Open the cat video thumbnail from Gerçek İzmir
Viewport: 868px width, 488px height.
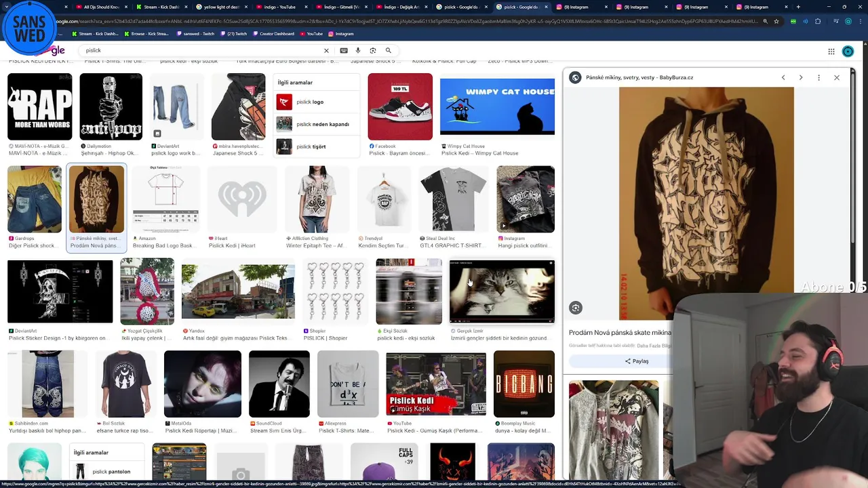pos(502,291)
